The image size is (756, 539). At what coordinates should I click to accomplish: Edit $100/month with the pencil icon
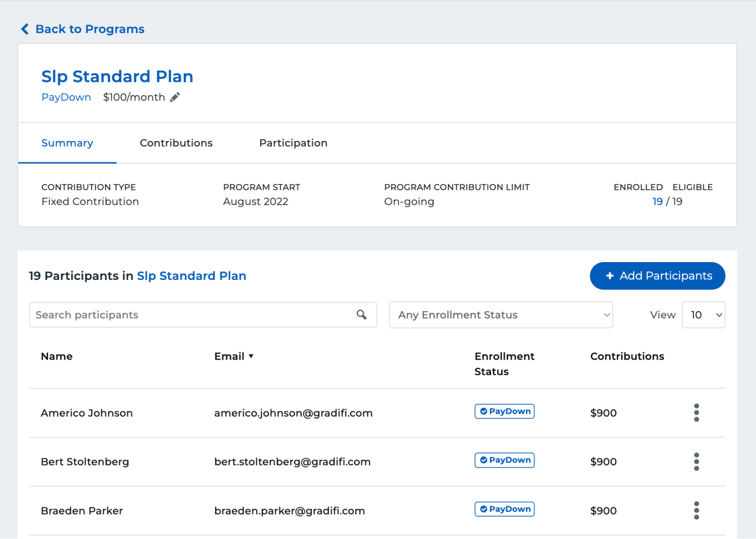175,97
